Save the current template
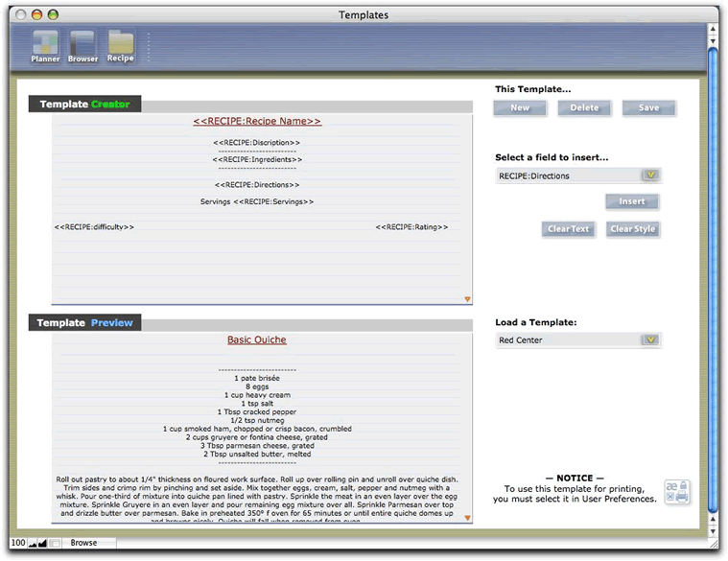The image size is (728, 561). pyautogui.click(x=648, y=107)
